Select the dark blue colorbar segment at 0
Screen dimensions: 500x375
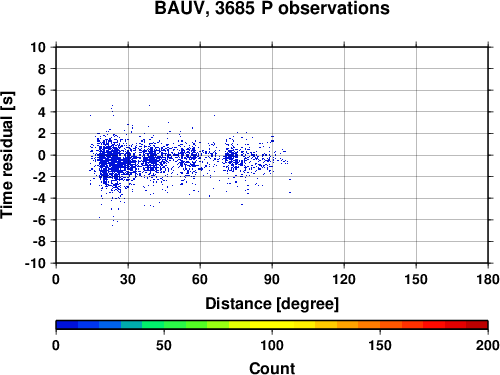pyautogui.click(x=67, y=325)
